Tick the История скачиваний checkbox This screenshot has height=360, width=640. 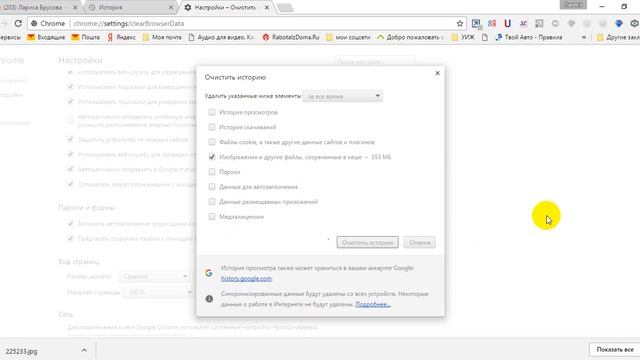pos(211,127)
